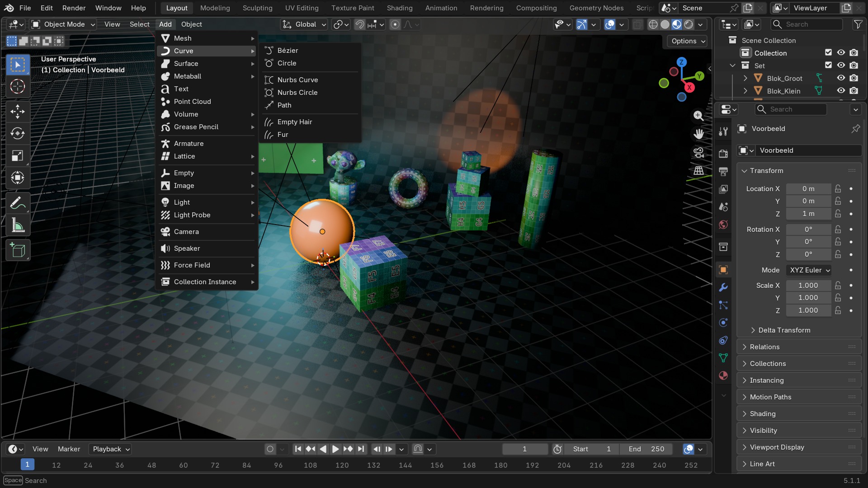Toggle Collection exclude checkbox
This screenshot has width=868, height=488.
point(828,53)
